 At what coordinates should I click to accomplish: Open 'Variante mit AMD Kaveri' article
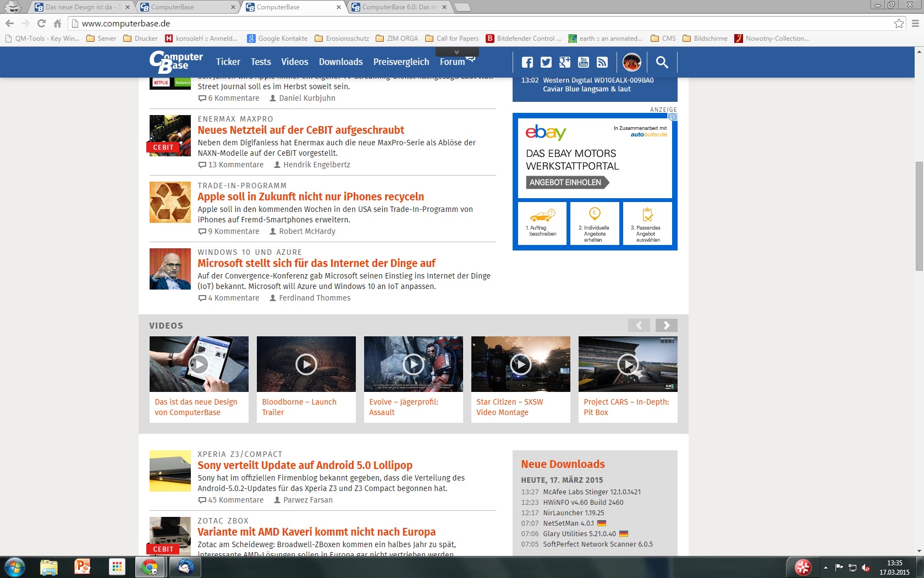click(316, 532)
